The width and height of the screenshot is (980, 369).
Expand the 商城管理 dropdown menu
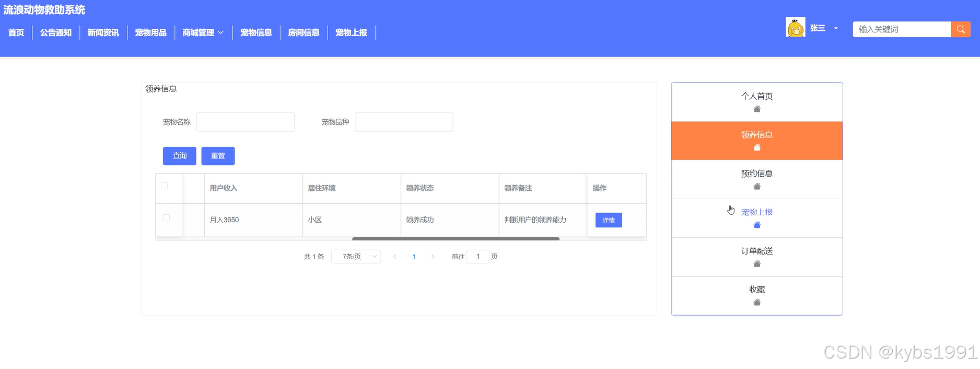coord(203,32)
